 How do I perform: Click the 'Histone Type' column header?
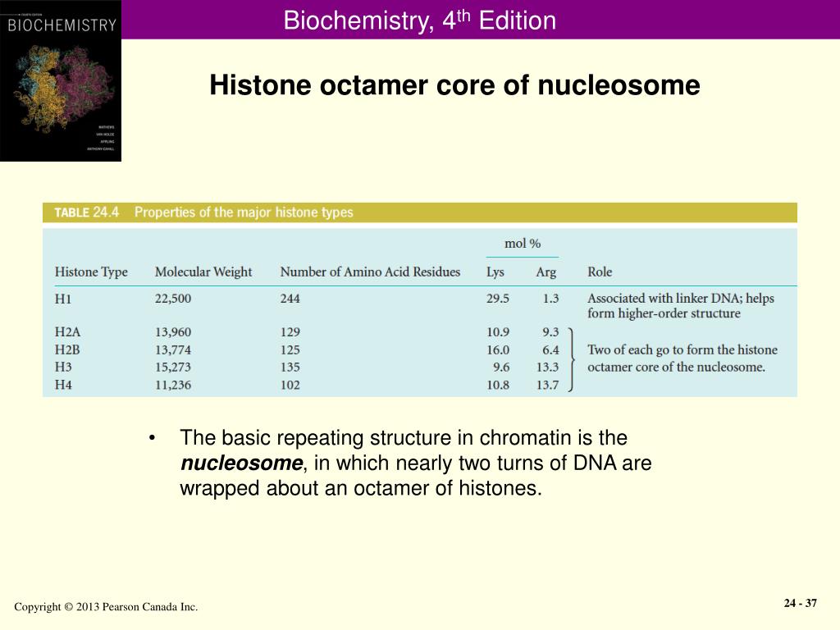point(91,272)
